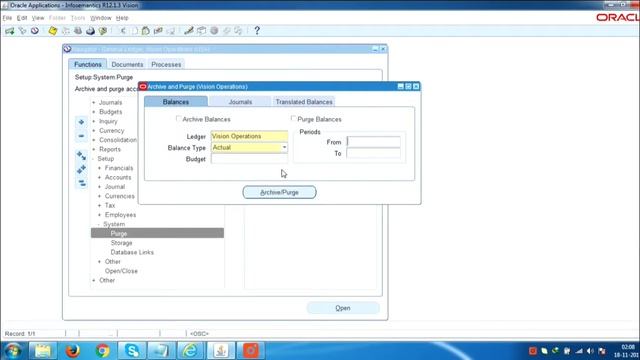Select the Open/Close tree item

pos(121,271)
